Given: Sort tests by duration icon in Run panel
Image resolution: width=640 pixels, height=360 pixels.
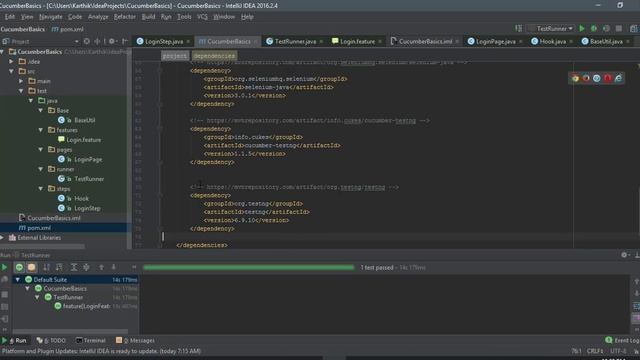Looking at the screenshot, I should [x=59, y=267].
